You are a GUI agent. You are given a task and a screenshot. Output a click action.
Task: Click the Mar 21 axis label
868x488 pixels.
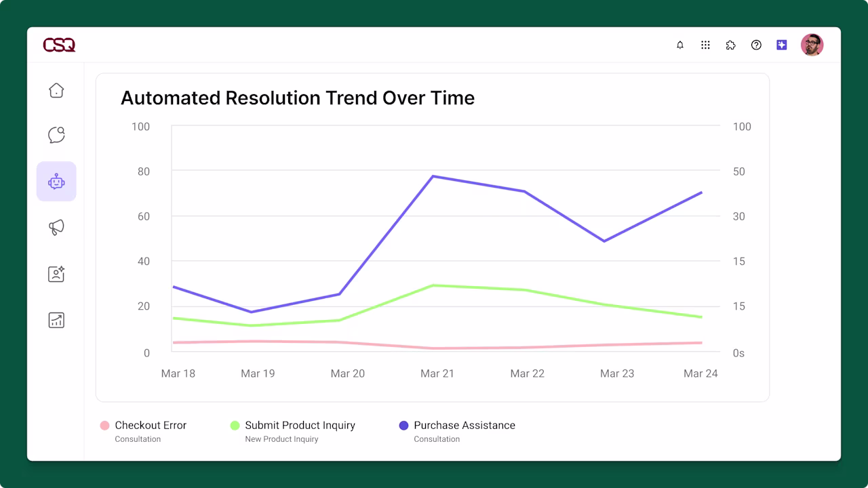click(437, 373)
